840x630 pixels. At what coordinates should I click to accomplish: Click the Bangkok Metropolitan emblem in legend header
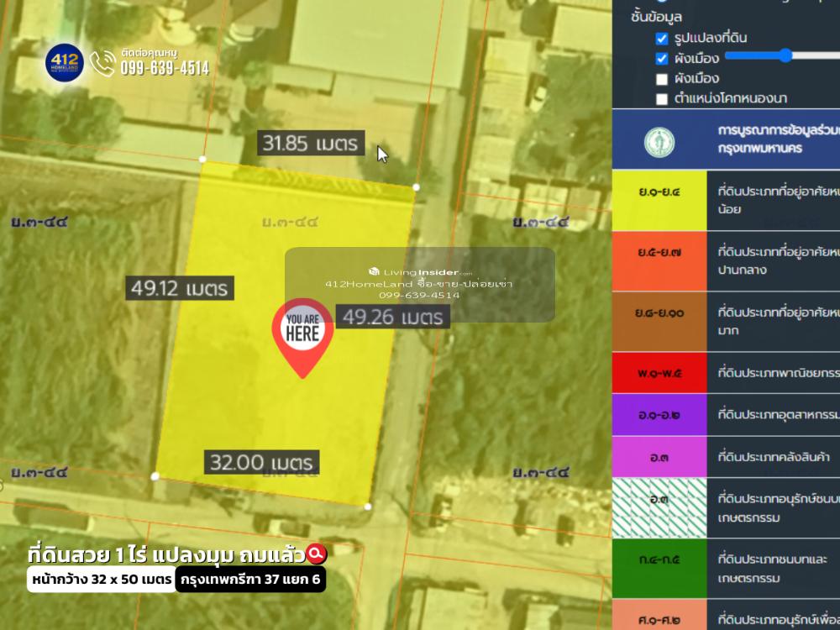(x=659, y=142)
